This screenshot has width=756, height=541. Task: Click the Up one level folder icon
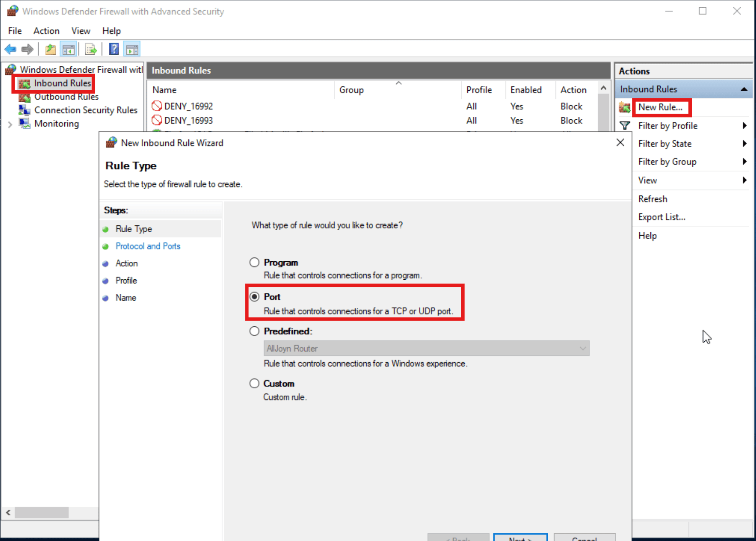[x=50, y=49]
